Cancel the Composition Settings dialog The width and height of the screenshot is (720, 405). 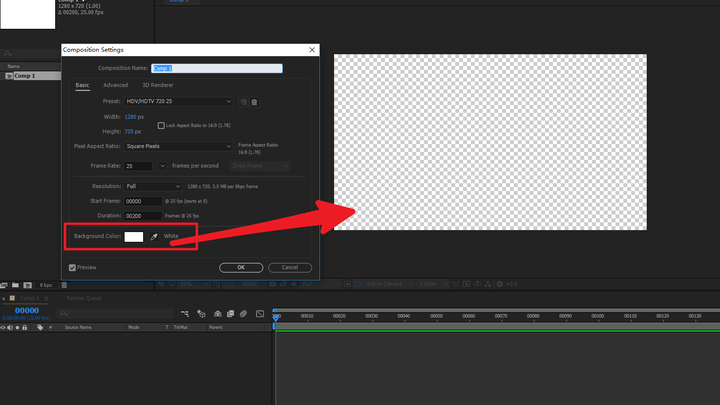[x=290, y=267]
